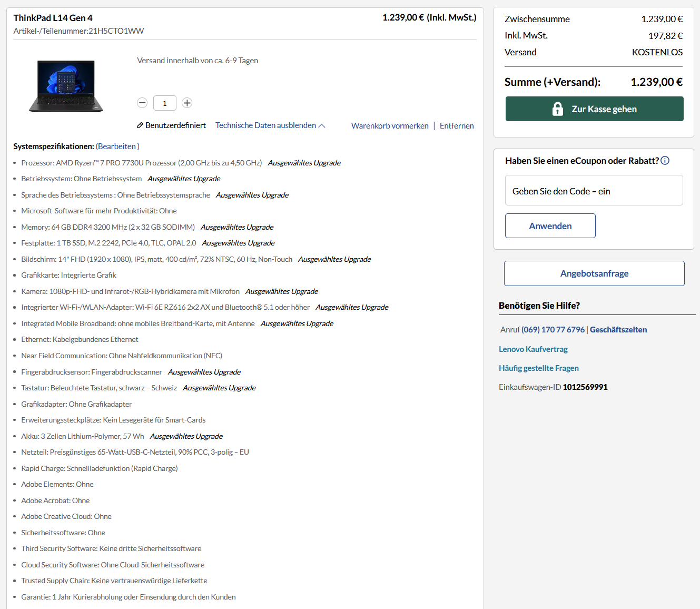The height and width of the screenshot is (609, 700).
Task: Open Häufig gestellte Fragen
Action: 539,368
